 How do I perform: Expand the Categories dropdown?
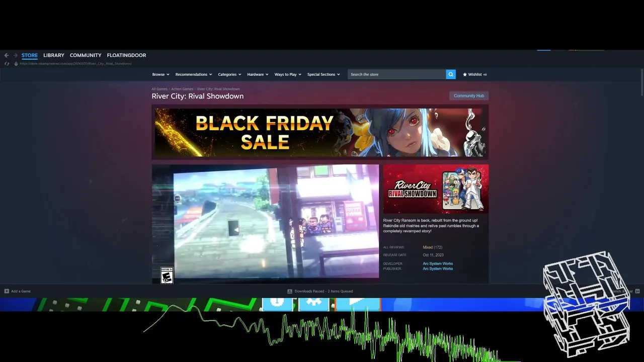pyautogui.click(x=229, y=74)
